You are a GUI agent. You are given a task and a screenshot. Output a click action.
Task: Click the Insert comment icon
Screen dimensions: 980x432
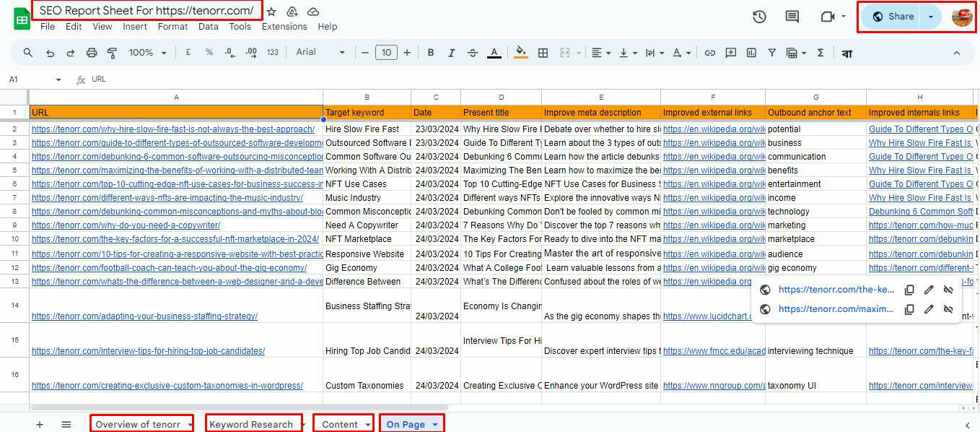731,53
